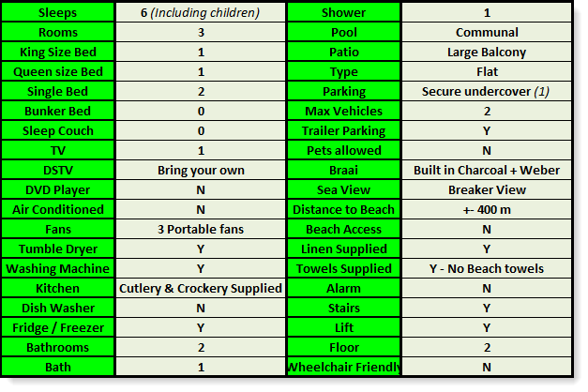Viewport: 588px width, 392px height.
Task: Click the Trailer Parking label
Action: [344, 131]
